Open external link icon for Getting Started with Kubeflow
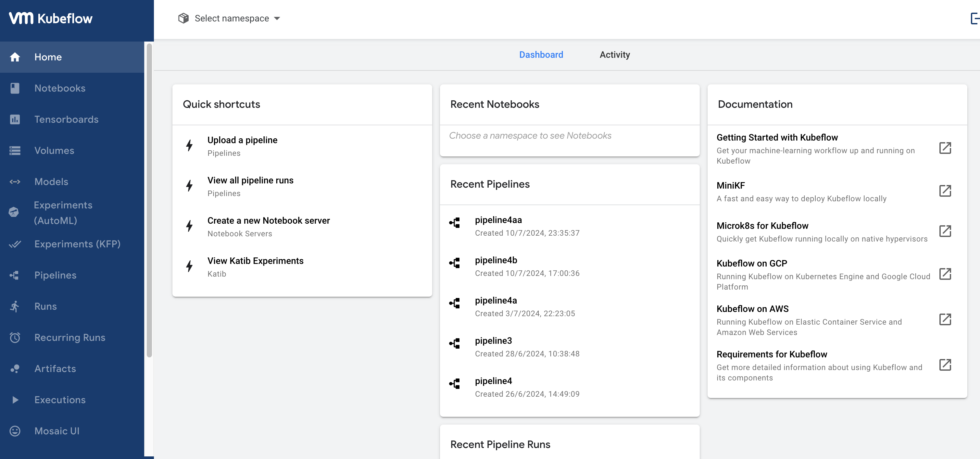 click(x=945, y=148)
